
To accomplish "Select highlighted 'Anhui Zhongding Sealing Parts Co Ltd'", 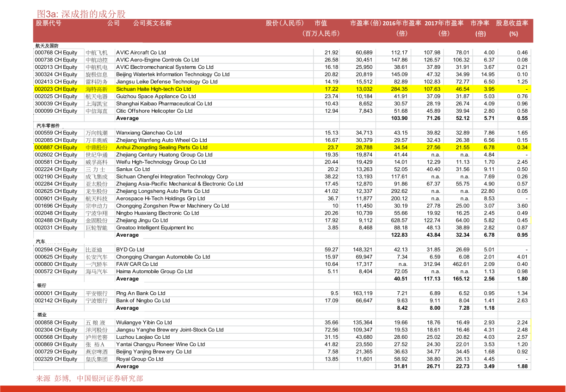I will pyautogui.click(x=162, y=147).
